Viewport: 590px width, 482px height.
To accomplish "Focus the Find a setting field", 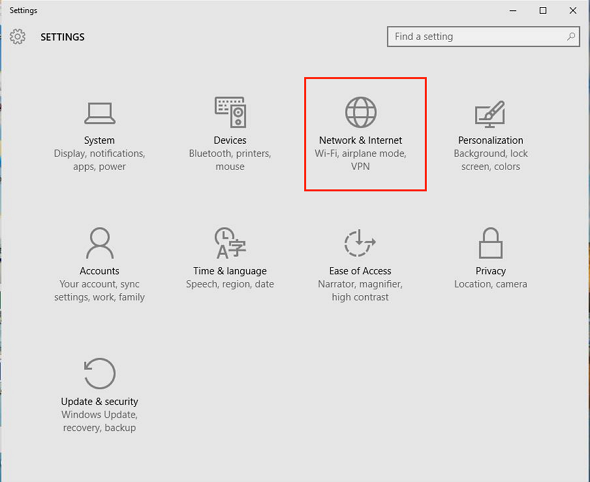I will (483, 36).
